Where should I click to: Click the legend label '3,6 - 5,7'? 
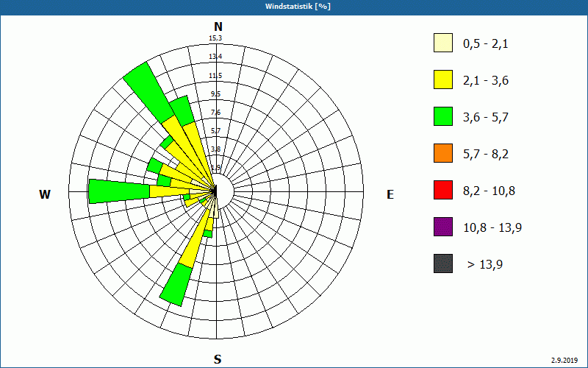coord(486,118)
